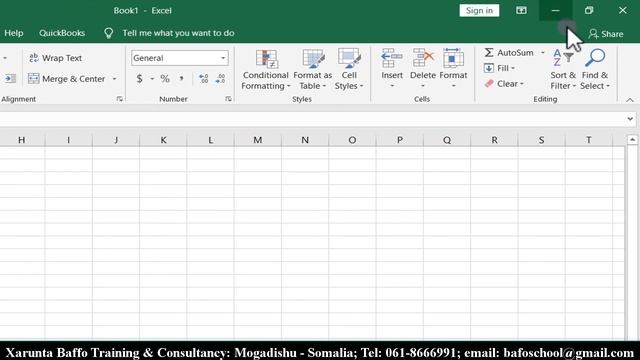Screen dimensions: 640x360
Task: Click Merge & Center button
Action: pos(67,79)
